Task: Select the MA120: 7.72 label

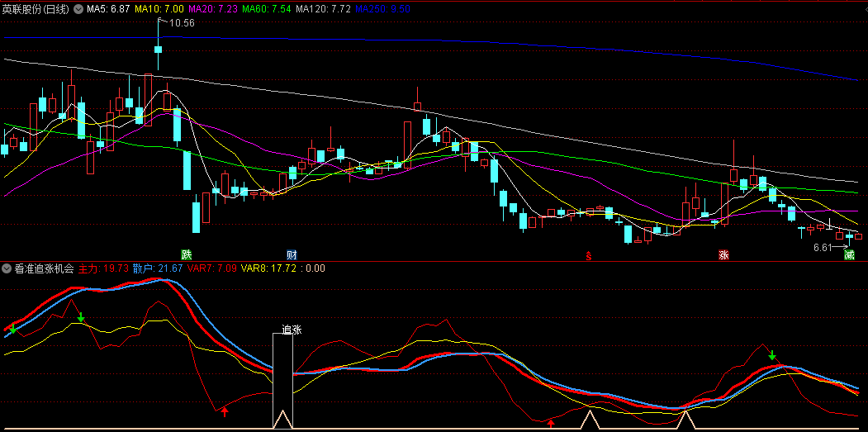Action: click(323, 9)
